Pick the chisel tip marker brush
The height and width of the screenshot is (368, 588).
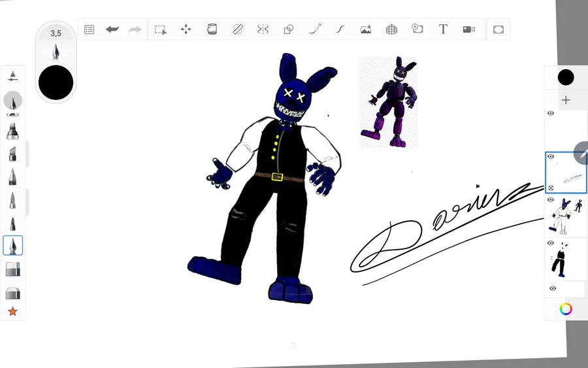[x=13, y=154]
